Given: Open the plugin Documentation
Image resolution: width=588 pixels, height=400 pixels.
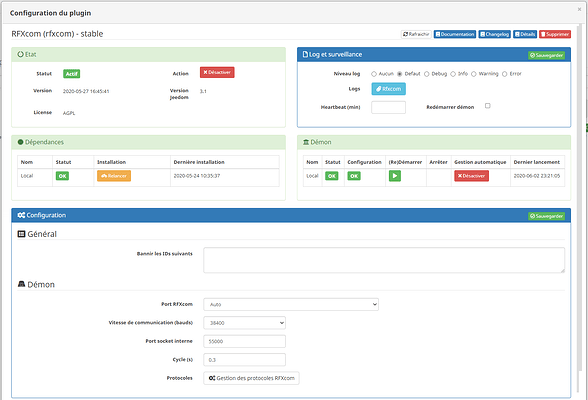Looking at the screenshot, I should [x=455, y=34].
